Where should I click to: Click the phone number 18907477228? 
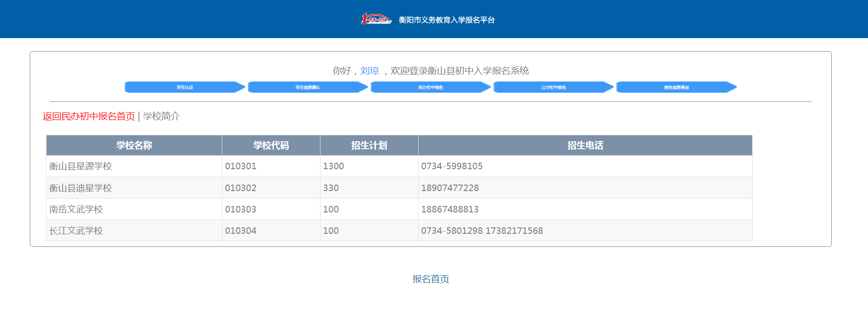(450, 188)
